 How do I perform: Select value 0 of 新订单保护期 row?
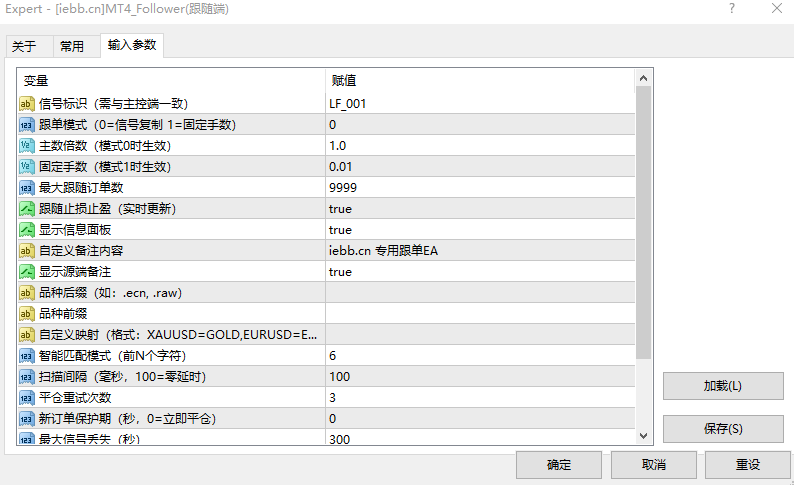[480, 419]
